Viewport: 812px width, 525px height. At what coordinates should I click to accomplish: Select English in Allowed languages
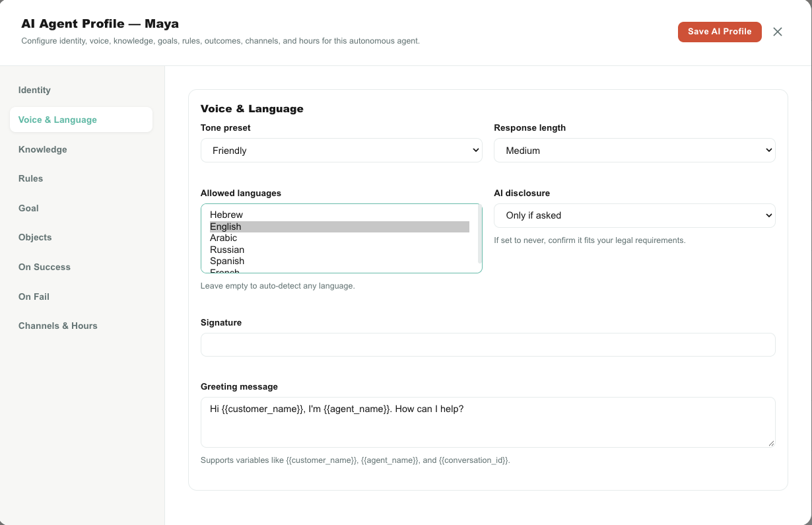[x=339, y=227]
